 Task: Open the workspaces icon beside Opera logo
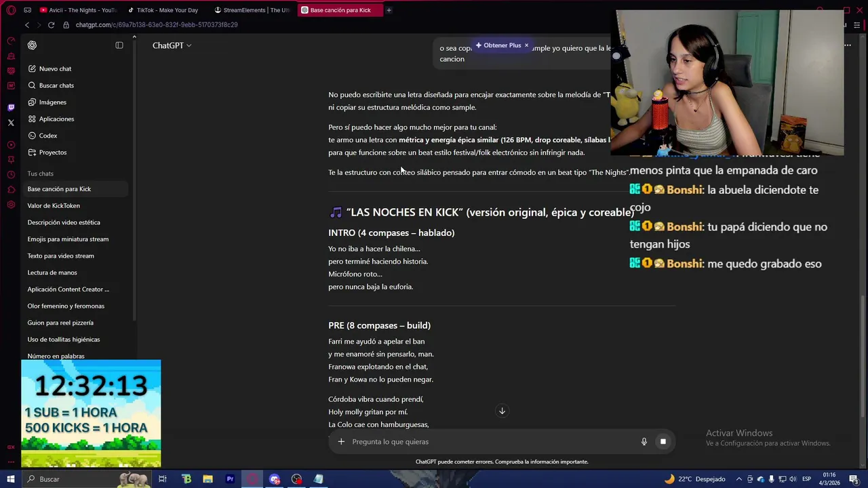coord(27,10)
